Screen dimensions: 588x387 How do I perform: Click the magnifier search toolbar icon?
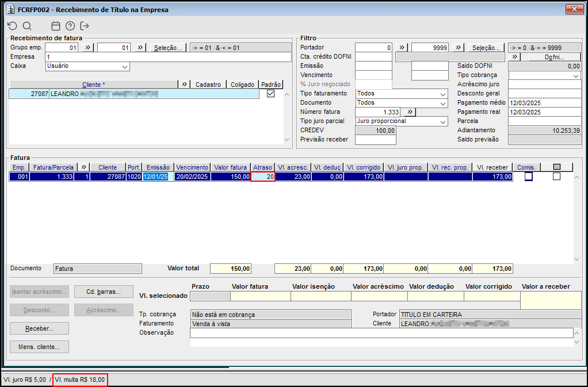(27, 26)
